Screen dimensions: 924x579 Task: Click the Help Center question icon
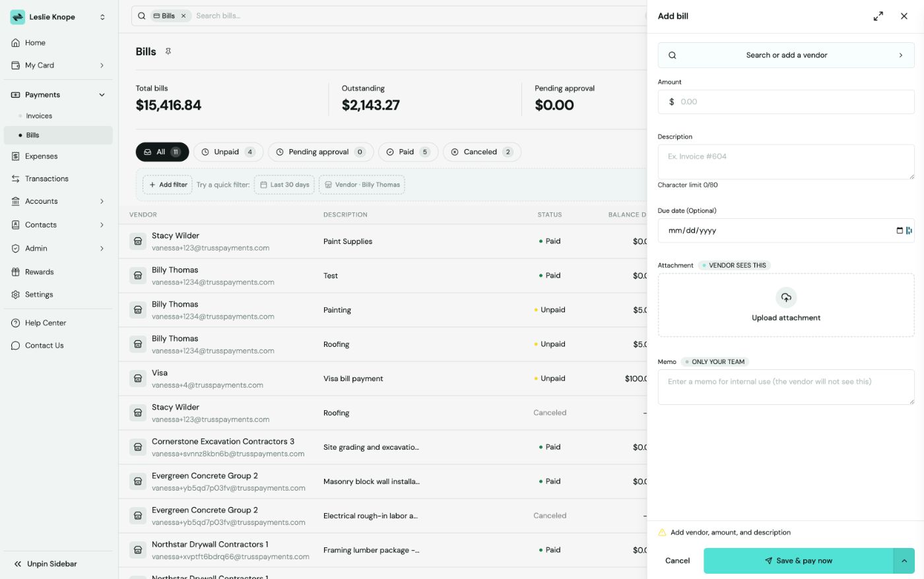pyautogui.click(x=16, y=323)
